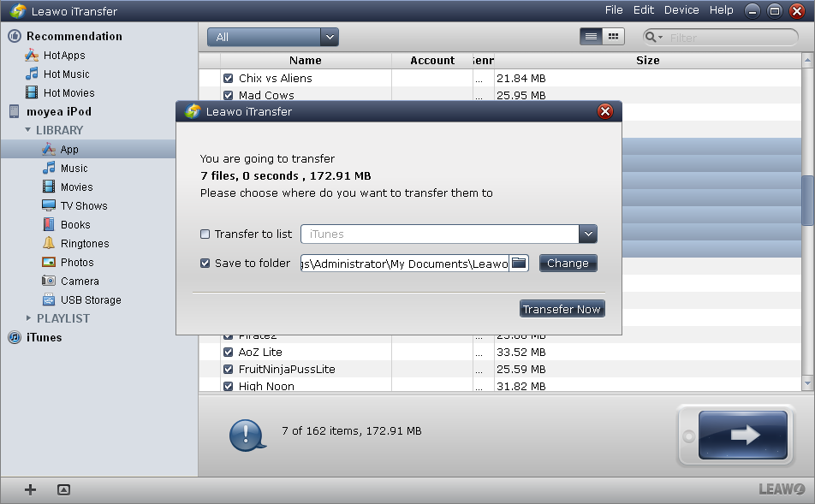Select the moyea iPod device icon
The width and height of the screenshot is (815, 504).
coord(15,112)
